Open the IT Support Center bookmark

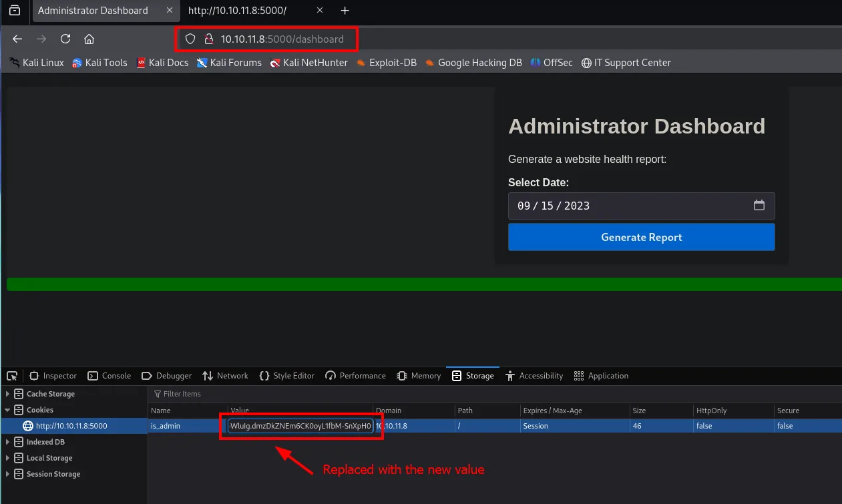pos(626,63)
